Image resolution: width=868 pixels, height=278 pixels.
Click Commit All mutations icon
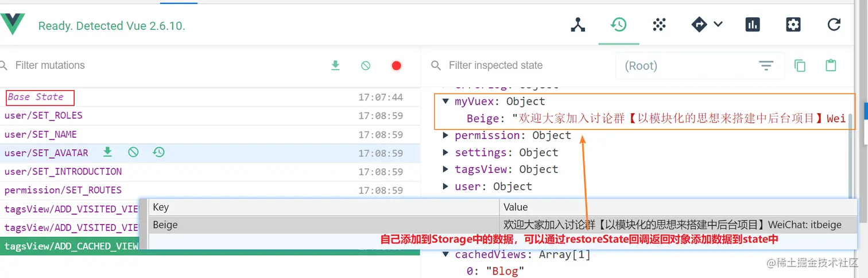tap(336, 65)
